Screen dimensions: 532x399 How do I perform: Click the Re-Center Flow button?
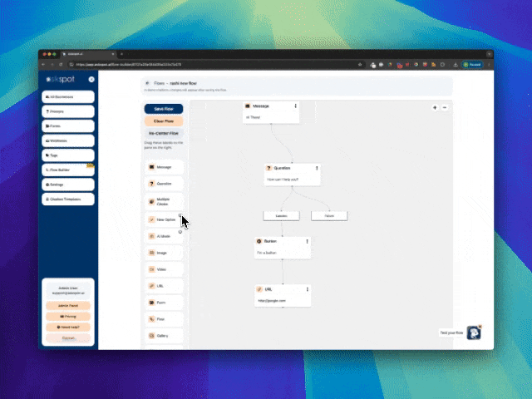point(164,133)
